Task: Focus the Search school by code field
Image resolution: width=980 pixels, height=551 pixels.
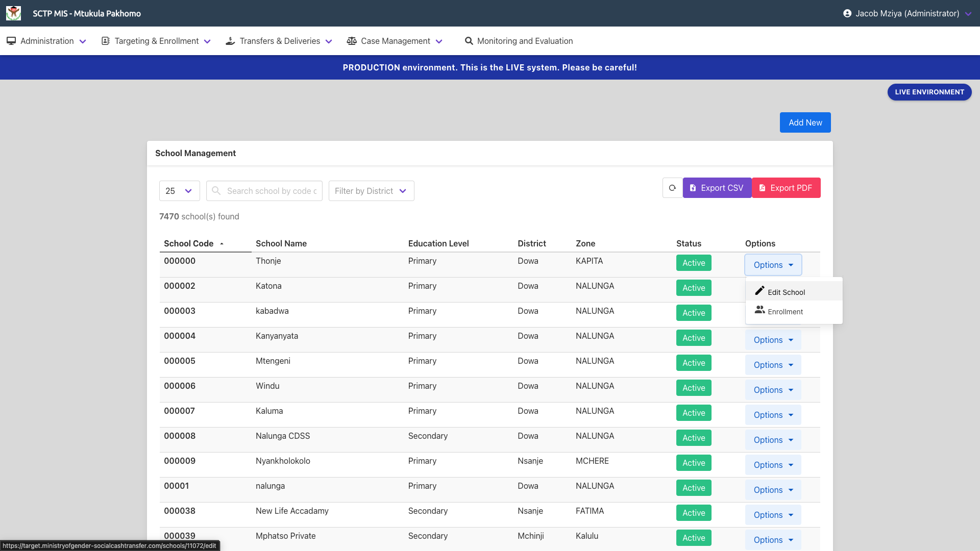Action: click(x=264, y=191)
